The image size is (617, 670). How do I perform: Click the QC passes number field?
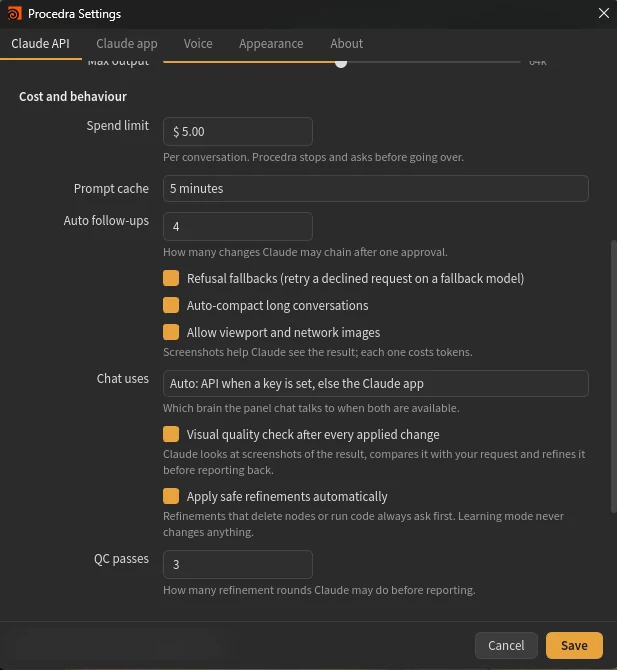238,564
